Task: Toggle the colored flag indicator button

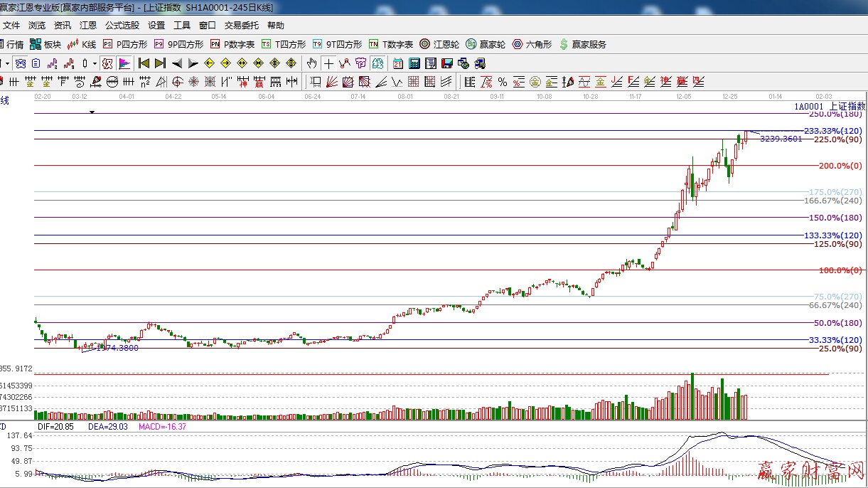Action: click(x=124, y=63)
